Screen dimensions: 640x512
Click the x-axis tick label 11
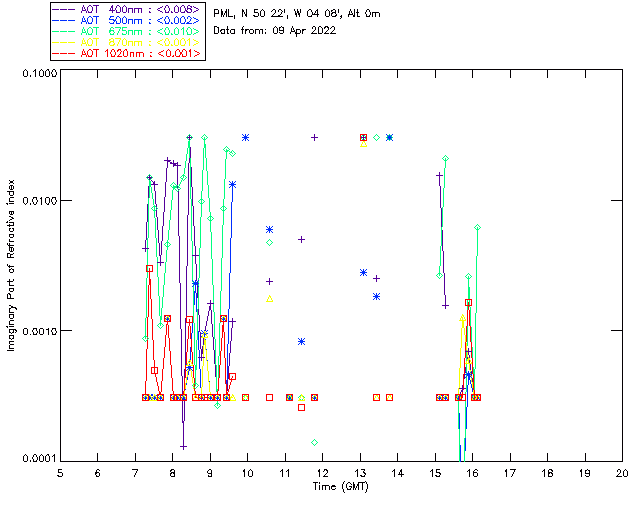[285, 473]
